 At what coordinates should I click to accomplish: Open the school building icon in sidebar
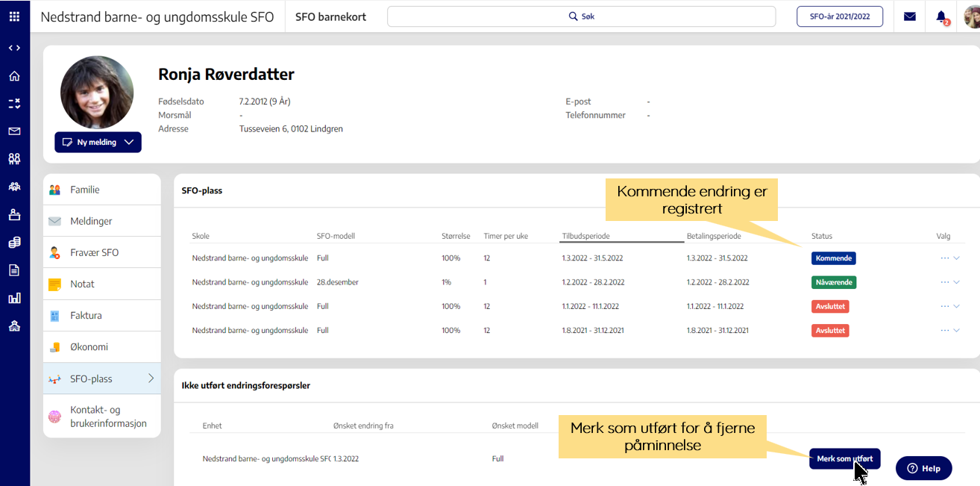[14, 325]
